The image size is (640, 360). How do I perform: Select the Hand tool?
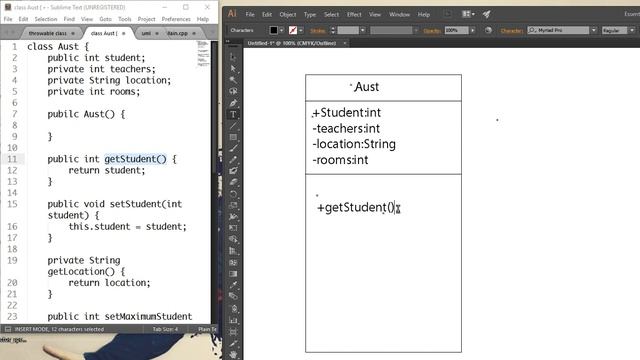(x=233, y=355)
